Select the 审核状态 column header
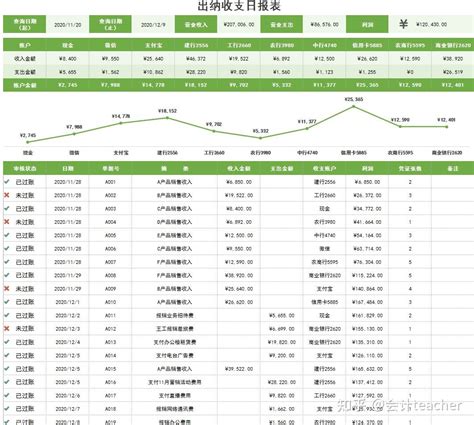The width and height of the screenshot is (474, 425). click(x=25, y=168)
